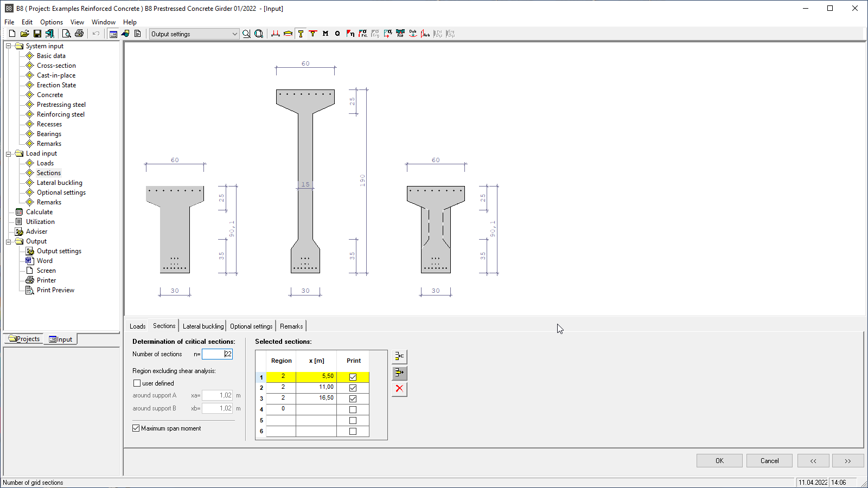Image resolution: width=868 pixels, height=488 pixels.
Task: Click the New file toolbar icon
Action: 12,34
